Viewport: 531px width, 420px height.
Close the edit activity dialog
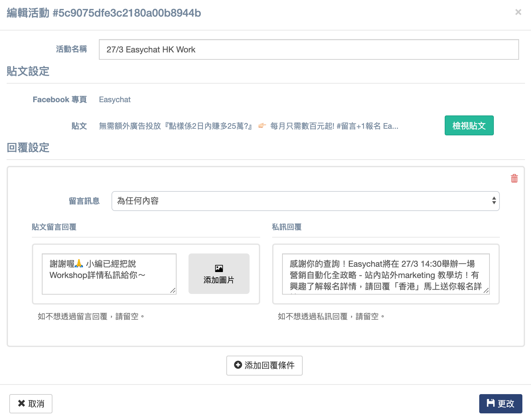click(518, 12)
